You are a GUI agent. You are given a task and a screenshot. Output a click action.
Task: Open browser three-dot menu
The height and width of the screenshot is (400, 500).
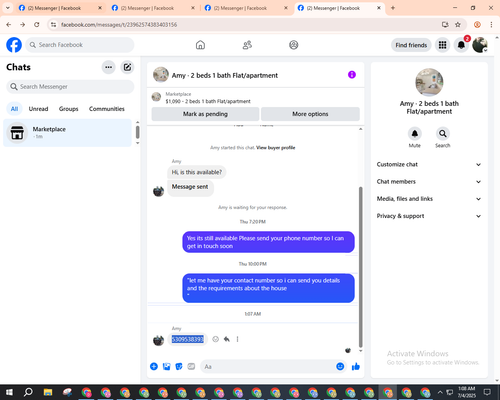coord(491,25)
